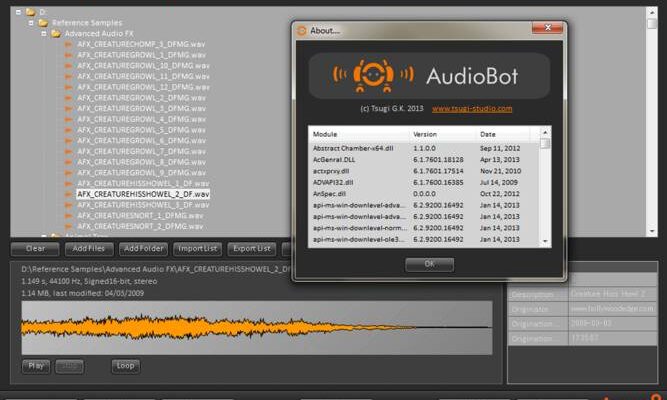Click the D: drive folder icon
The height and width of the screenshot is (400, 667).
pos(31,11)
